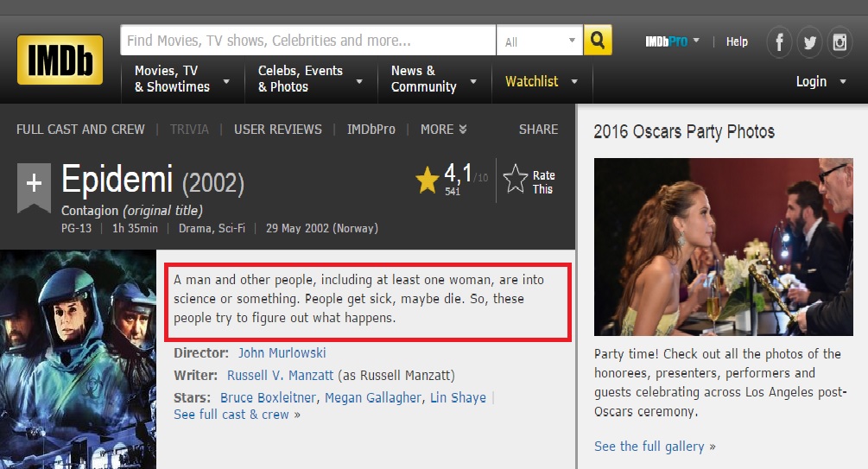This screenshot has height=469, width=868.
Task: Open the User Reviews tab
Action: pyautogui.click(x=278, y=130)
